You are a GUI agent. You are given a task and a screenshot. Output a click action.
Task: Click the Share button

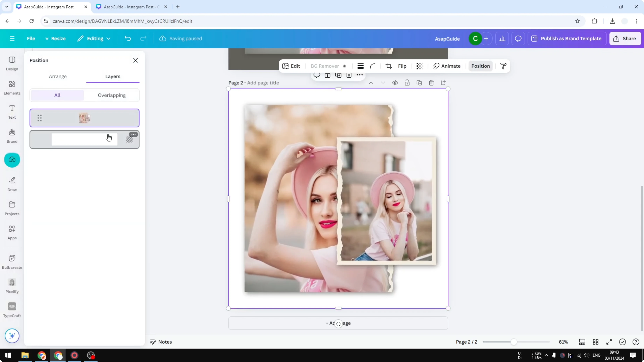click(x=625, y=38)
